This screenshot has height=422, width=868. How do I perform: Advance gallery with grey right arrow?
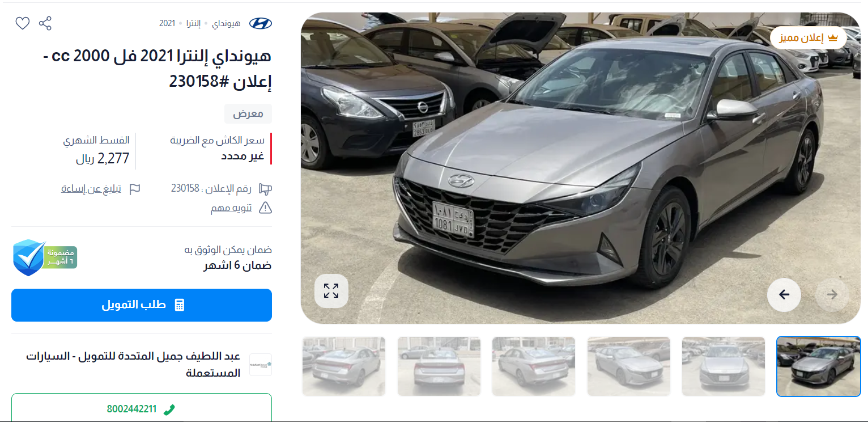pos(832,294)
